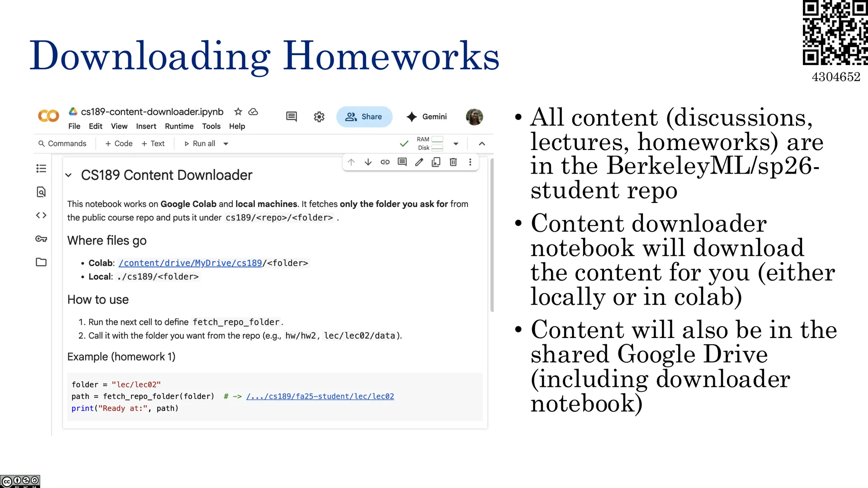The width and height of the screenshot is (868, 488).
Task: Open the View menu
Action: [119, 126]
